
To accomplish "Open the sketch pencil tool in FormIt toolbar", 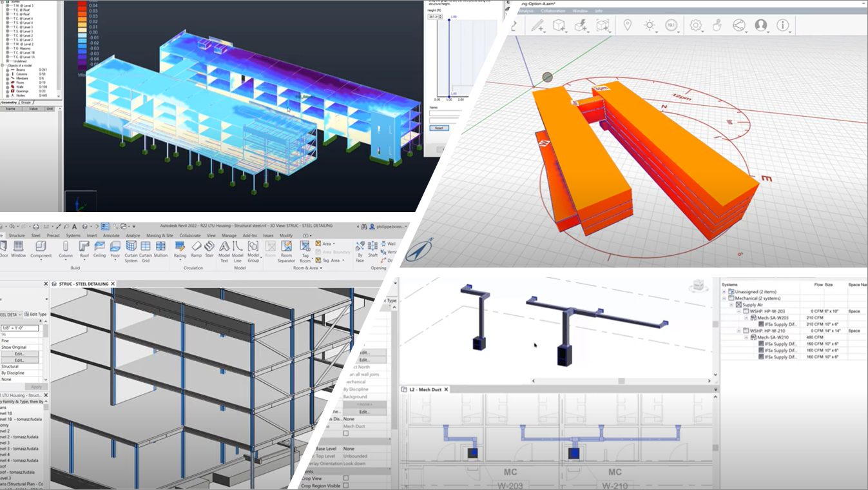I will point(537,26).
